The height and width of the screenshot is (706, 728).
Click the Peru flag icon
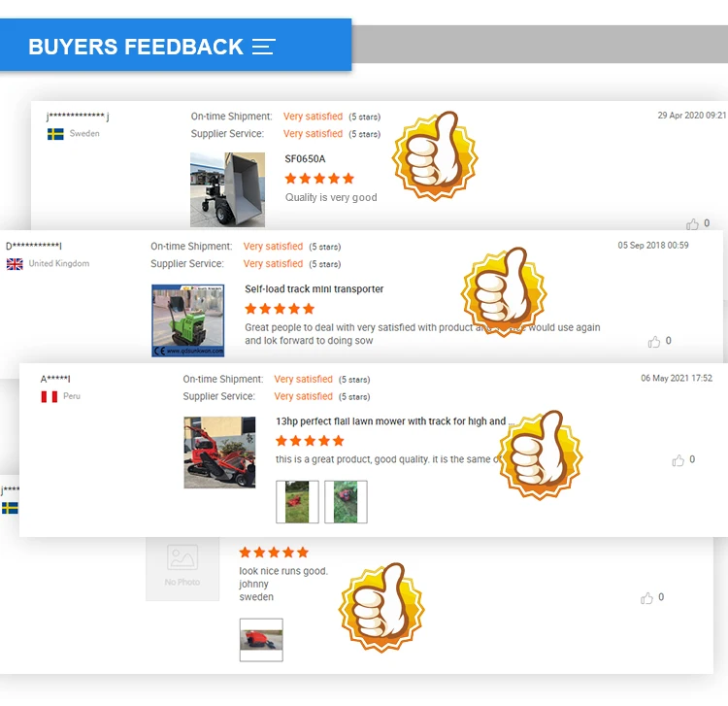point(50,396)
